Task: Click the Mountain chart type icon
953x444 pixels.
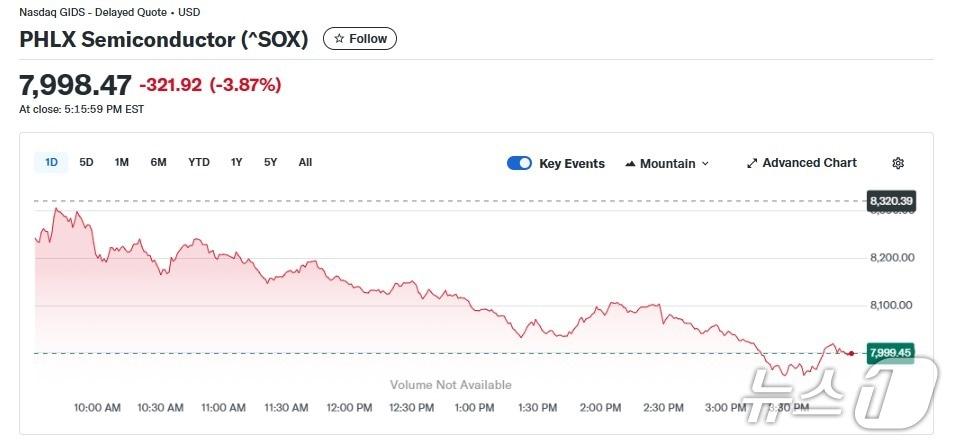Action: point(630,164)
